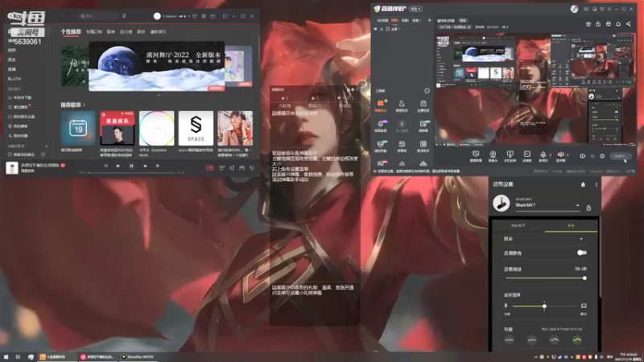Add a new playlist with plus icon
The image size is (644, 362).
[46, 146]
